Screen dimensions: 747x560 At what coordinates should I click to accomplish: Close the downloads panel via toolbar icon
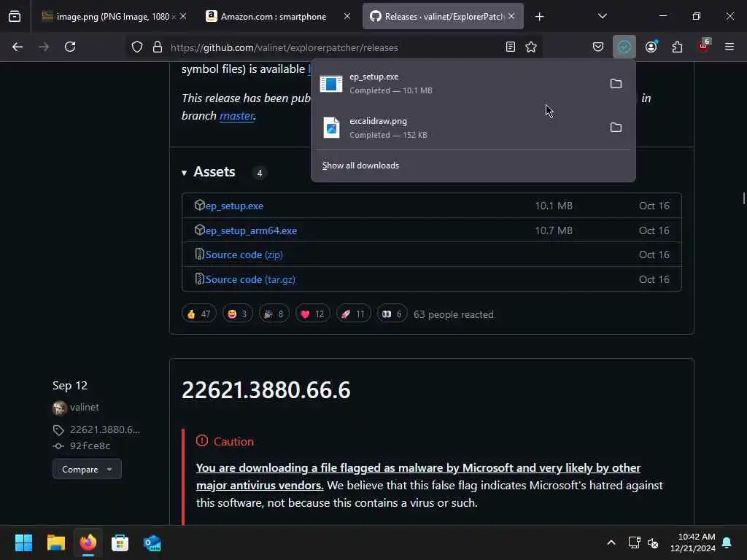[624, 47]
